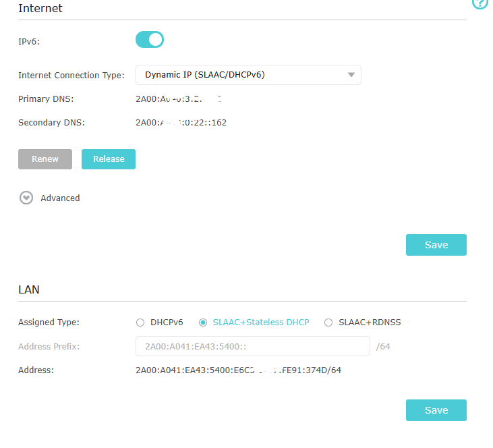The image size is (493, 448).
Task: Click the /64 prefix length label
Action: coord(383,346)
